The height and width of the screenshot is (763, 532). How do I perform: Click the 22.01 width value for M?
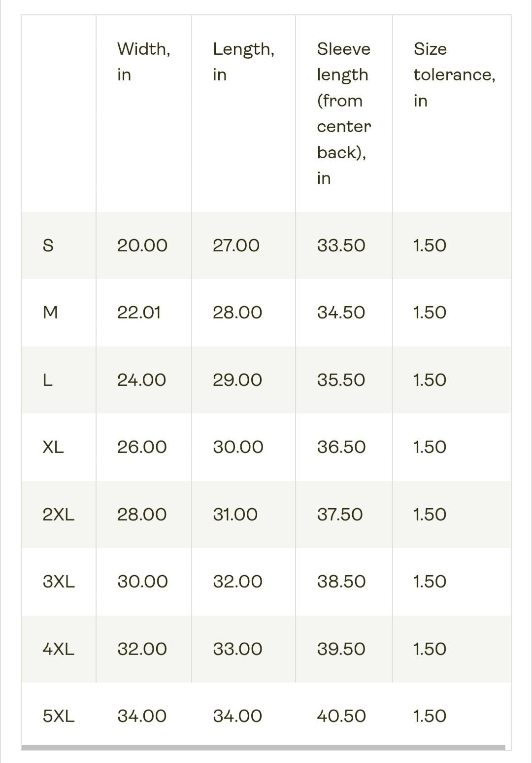(139, 312)
